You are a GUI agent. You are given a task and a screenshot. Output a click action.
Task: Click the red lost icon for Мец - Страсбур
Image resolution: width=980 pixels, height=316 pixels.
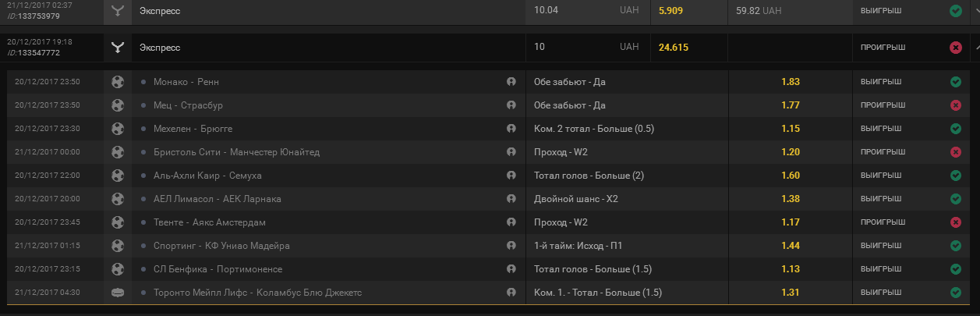[956, 105]
